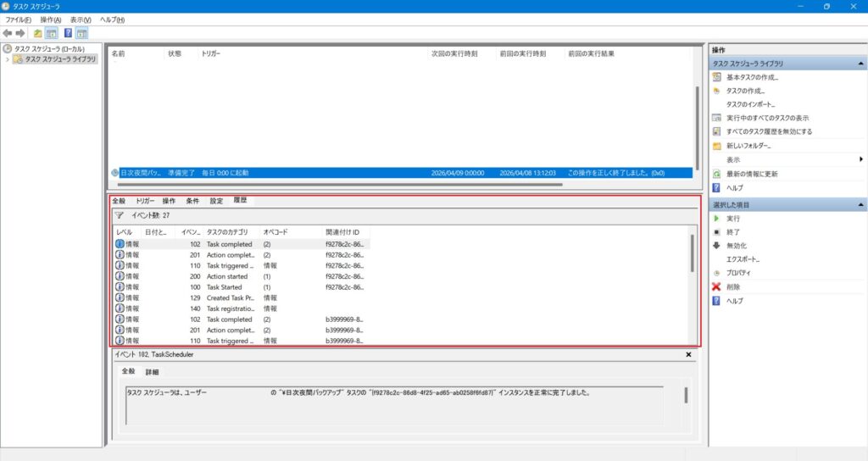
Task: Switch to the 詳細 tab in event pane
Action: point(152,372)
